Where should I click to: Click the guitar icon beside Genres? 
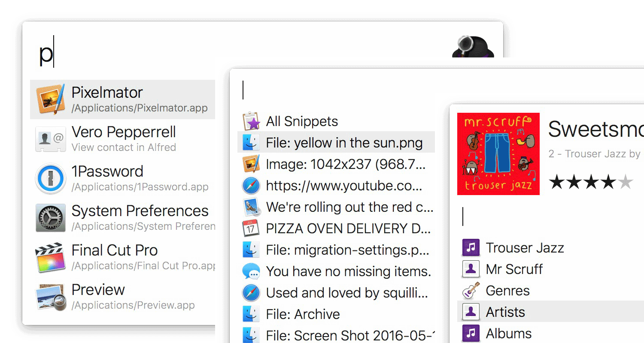471,291
